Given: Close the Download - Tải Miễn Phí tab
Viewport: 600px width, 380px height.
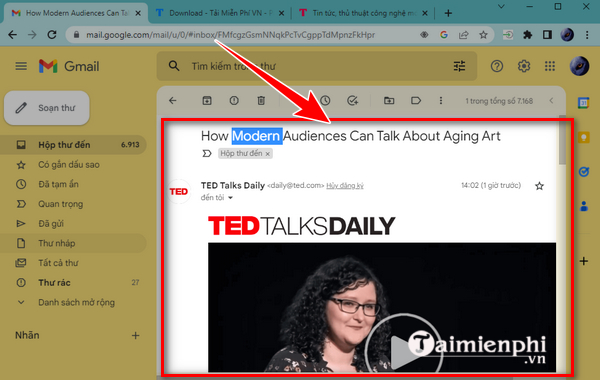Looking at the screenshot, I should coord(281,13).
